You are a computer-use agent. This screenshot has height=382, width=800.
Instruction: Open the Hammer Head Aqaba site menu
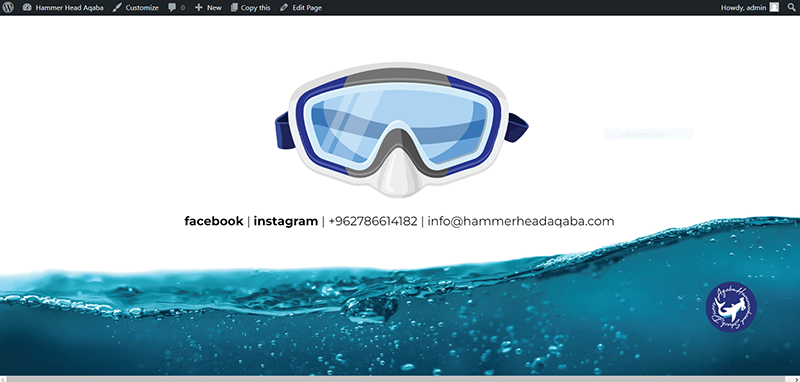(x=69, y=8)
